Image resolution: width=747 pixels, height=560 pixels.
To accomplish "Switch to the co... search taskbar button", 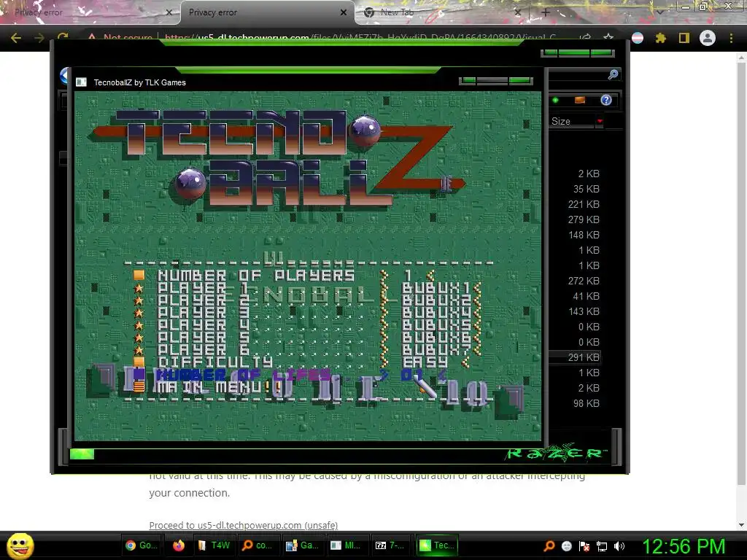I will coord(258,545).
